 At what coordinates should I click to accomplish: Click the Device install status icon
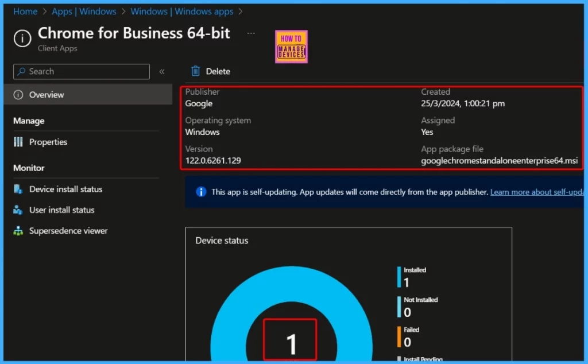[18, 189]
